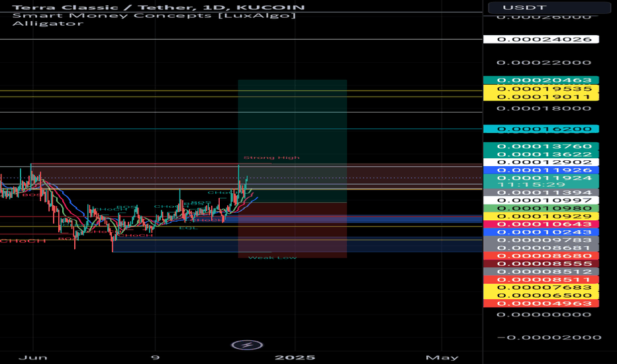Viewport: 617px width, 364px height.
Task: Click the EQL label on the chart
Action: [x=188, y=228]
